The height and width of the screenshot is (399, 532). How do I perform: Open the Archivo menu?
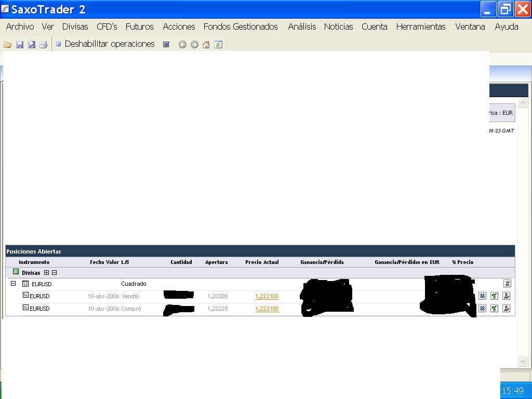(20, 27)
